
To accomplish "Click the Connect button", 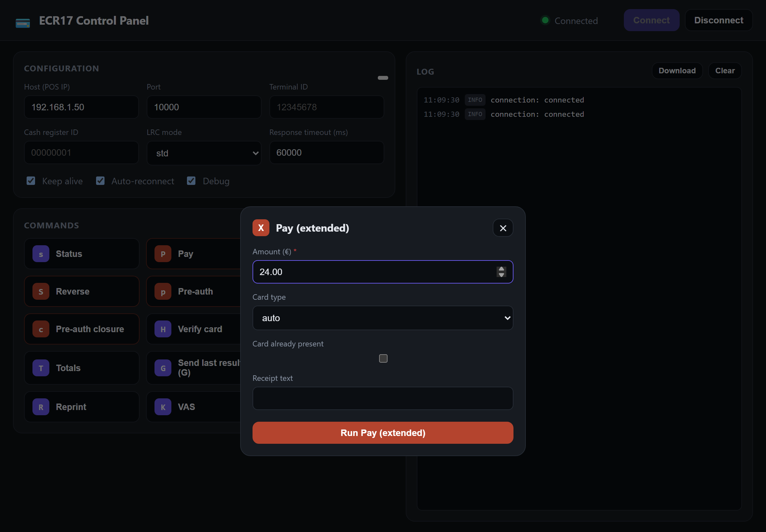I will pyautogui.click(x=651, y=20).
